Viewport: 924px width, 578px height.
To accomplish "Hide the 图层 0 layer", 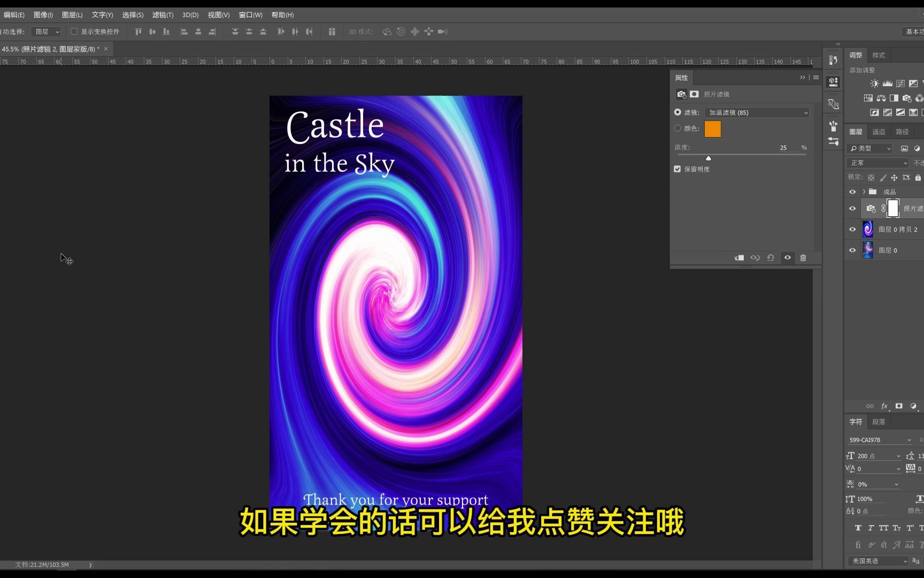I will click(x=852, y=250).
